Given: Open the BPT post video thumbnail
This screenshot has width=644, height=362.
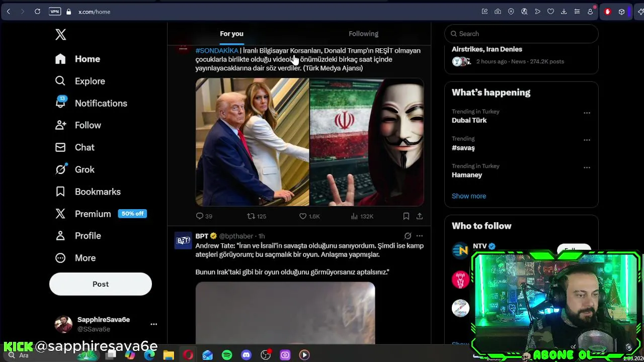Looking at the screenshot, I should pyautogui.click(x=285, y=313).
